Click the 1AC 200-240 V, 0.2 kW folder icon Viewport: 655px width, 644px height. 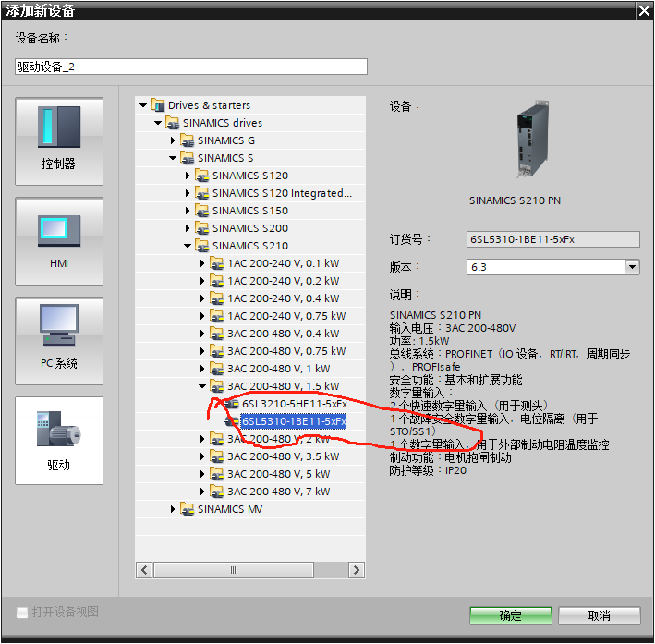click(217, 281)
